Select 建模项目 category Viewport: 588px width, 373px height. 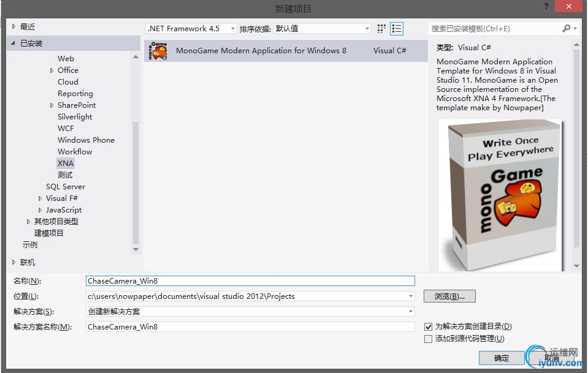point(49,233)
